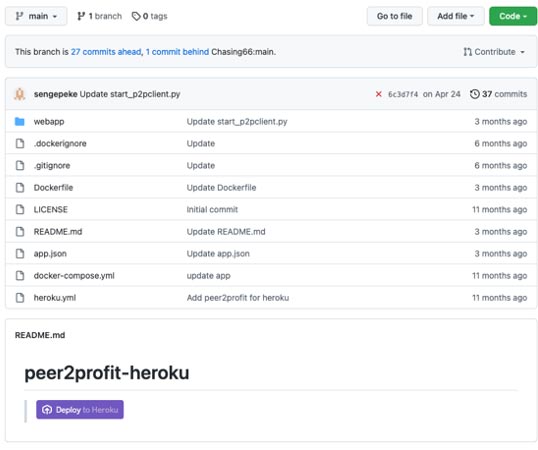The image size is (538, 450).
Task: Open the Update README.md commit message
Action: point(226,232)
